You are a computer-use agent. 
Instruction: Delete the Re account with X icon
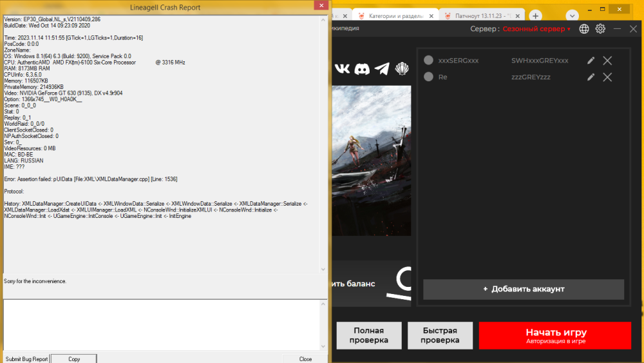(607, 77)
